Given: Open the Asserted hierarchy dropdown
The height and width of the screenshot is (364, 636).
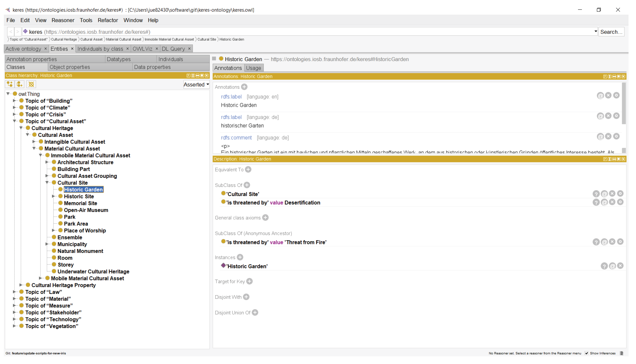Looking at the screenshot, I should click(x=196, y=84).
